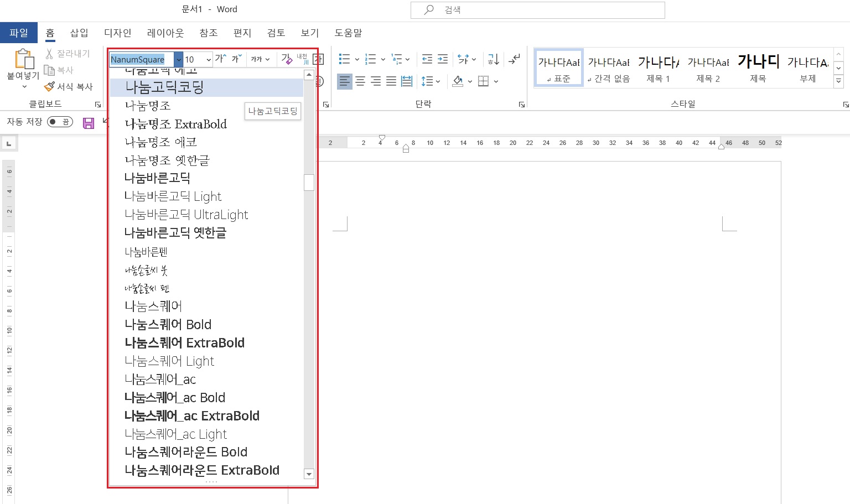Open the 파일 (File) tab
Image resolution: width=850 pixels, height=504 pixels.
tap(19, 33)
